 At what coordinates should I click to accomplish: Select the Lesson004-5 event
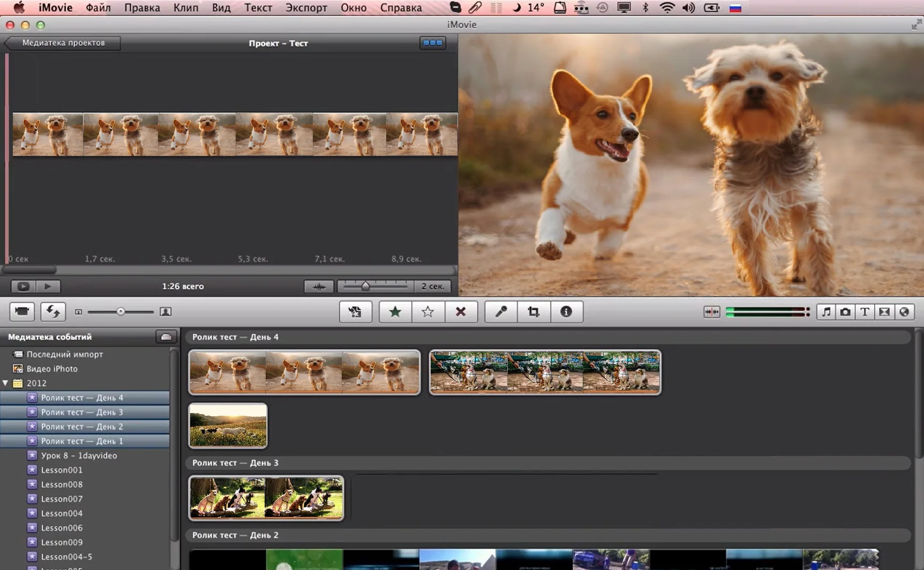coord(66,557)
